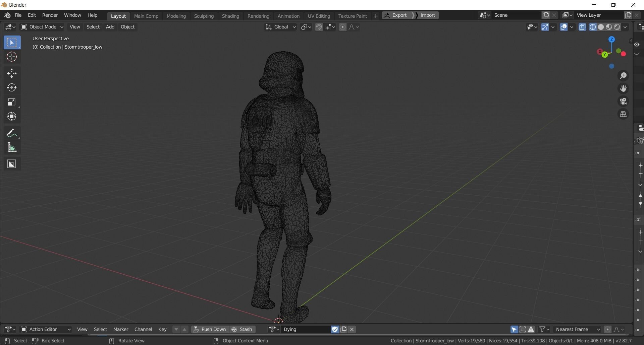Select the Add Cube tool

pyautogui.click(x=12, y=164)
